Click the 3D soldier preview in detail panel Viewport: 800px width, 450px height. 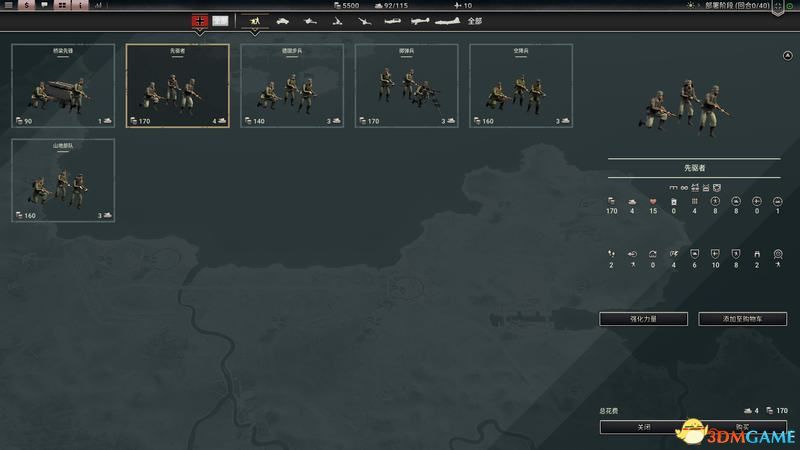pos(684,108)
